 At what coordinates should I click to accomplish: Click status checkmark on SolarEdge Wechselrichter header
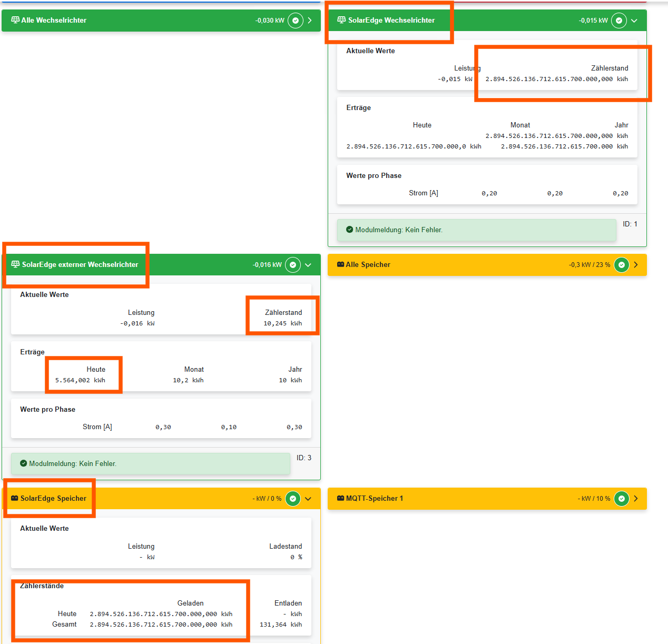pyautogui.click(x=619, y=21)
